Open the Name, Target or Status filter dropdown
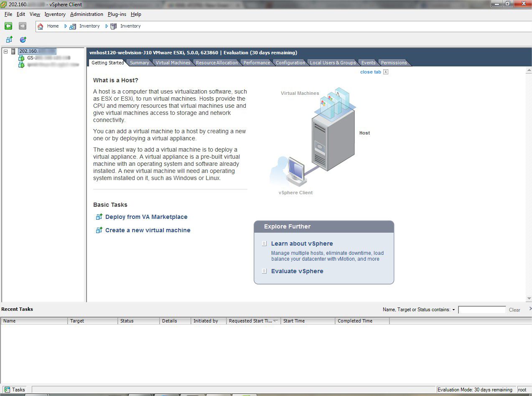Viewport: 532px width, 396px height. [x=453, y=310]
